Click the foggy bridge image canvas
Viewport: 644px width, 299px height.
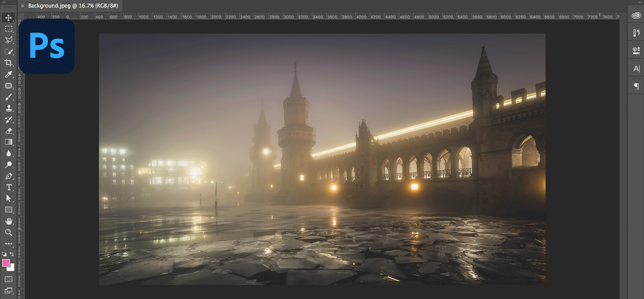[322, 159]
